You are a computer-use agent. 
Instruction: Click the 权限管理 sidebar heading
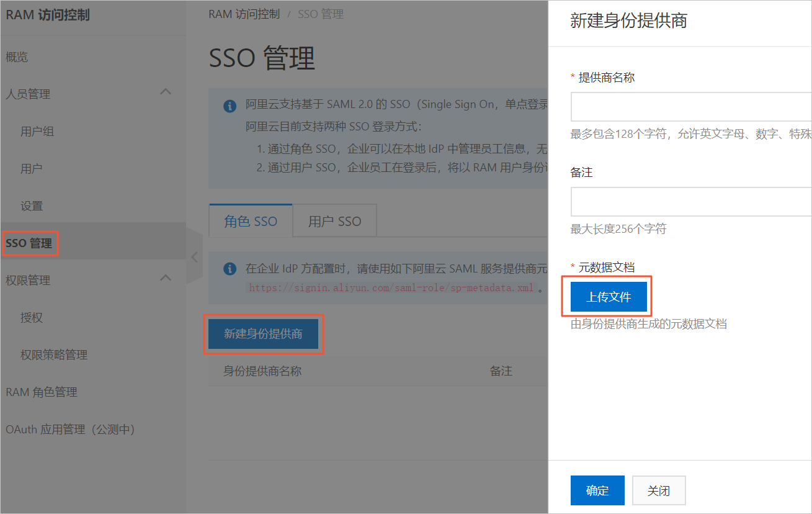[28, 281]
